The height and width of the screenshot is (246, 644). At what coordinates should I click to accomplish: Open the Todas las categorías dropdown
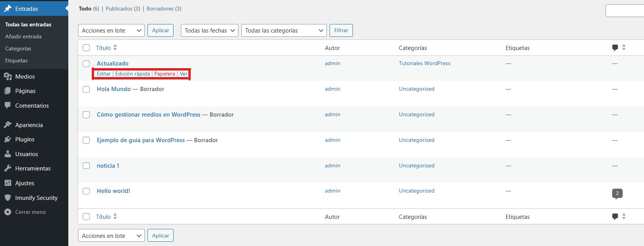pos(284,31)
